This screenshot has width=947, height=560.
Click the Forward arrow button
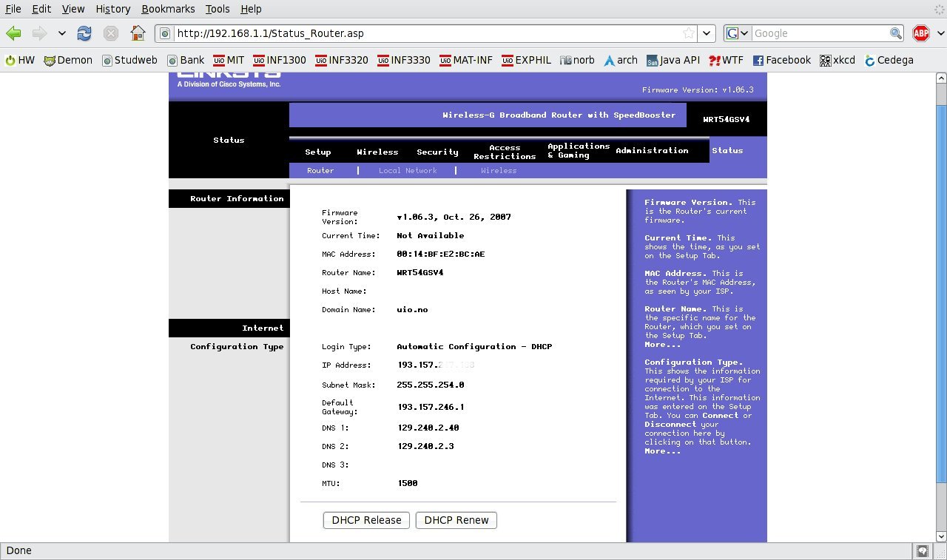[39, 33]
